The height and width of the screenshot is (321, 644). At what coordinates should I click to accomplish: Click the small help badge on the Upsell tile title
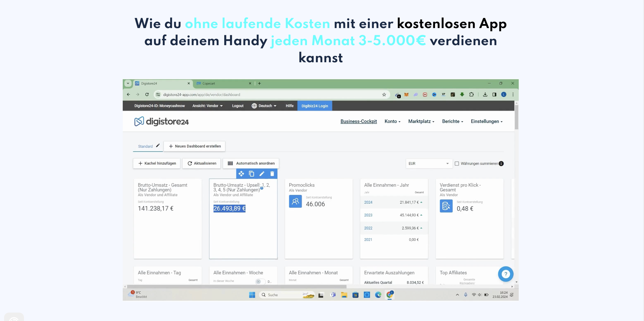tap(262, 188)
